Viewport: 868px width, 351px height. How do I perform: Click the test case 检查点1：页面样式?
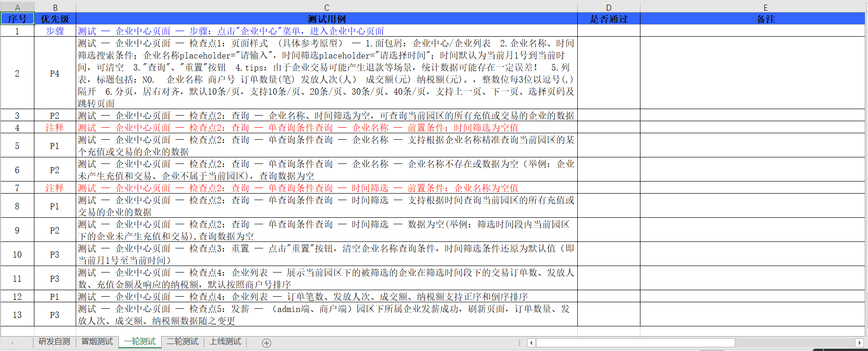click(x=326, y=73)
